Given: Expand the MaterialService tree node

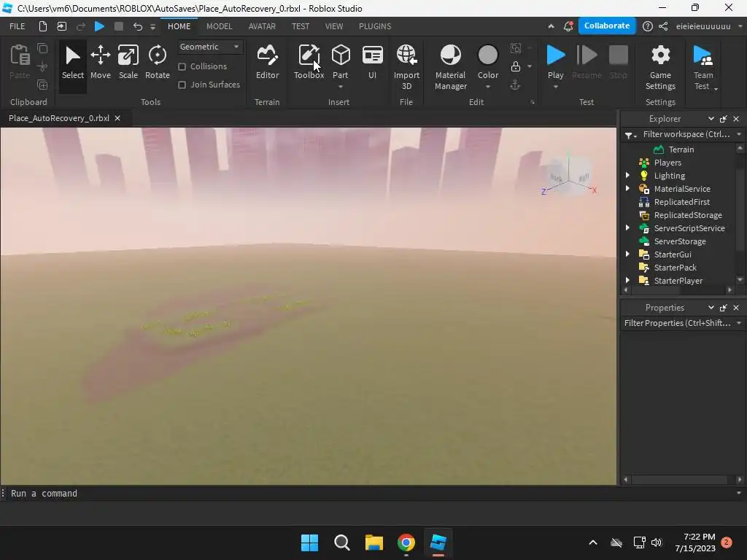Looking at the screenshot, I should point(628,189).
